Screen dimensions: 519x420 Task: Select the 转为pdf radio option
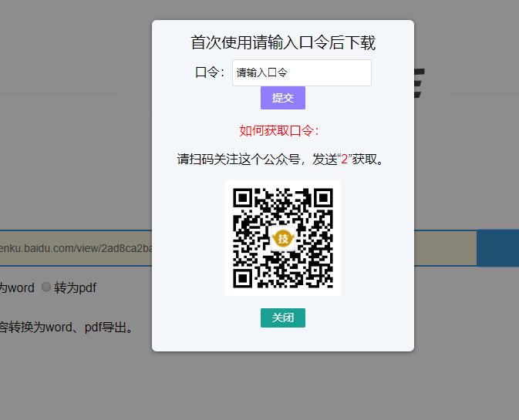(x=46, y=287)
